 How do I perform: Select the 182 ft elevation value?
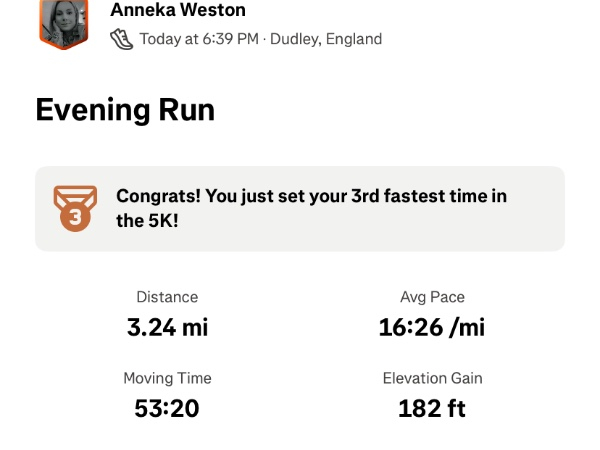pos(432,408)
